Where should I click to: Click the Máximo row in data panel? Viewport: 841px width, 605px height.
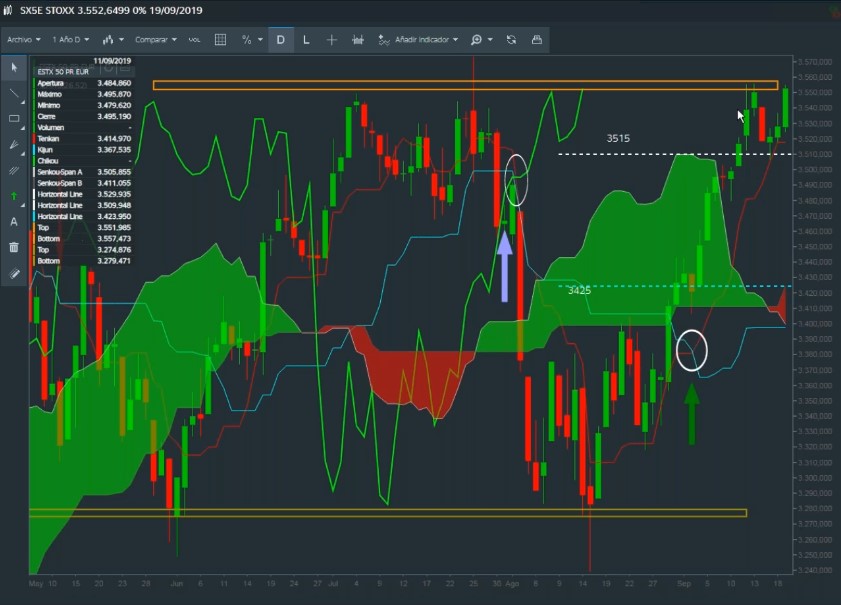tap(83, 94)
